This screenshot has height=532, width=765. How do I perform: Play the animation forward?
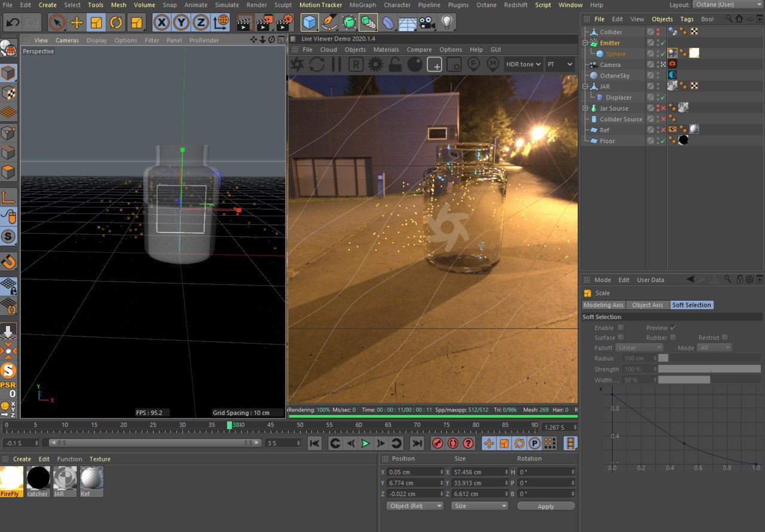(x=365, y=443)
